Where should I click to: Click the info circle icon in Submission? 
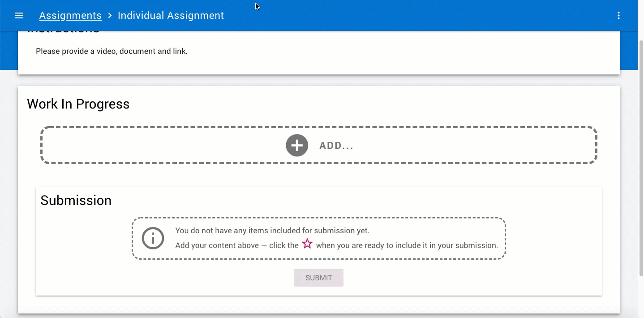[x=153, y=238]
